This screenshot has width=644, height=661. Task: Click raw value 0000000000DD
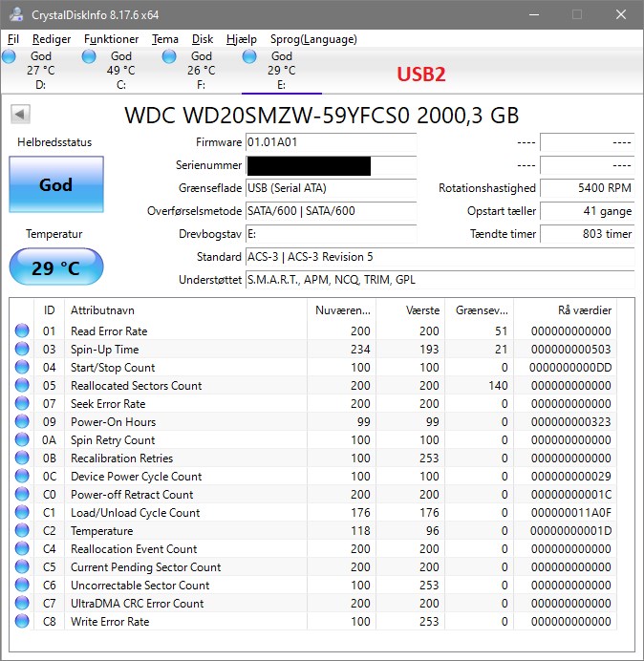point(570,368)
